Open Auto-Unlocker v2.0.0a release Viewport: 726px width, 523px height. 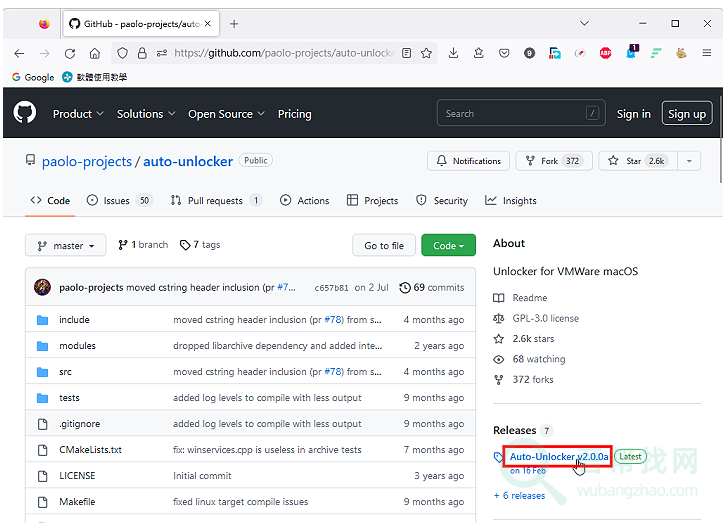click(559, 456)
